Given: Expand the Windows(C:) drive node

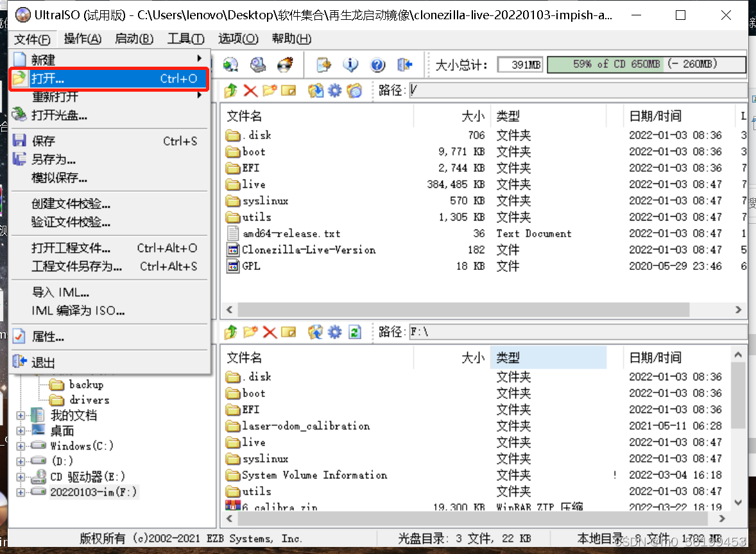Looking at the screenshot, I should pos(21,446).
